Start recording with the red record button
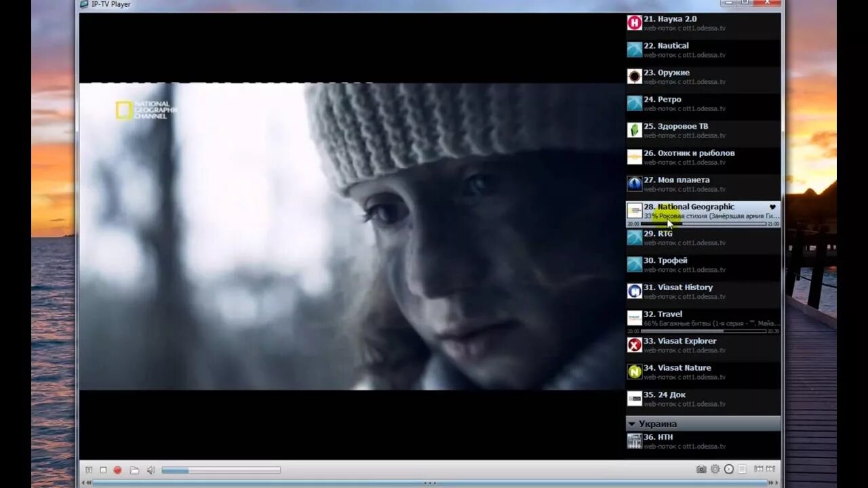868x488 pixels. pyautogui.click(x=117, y=470)
